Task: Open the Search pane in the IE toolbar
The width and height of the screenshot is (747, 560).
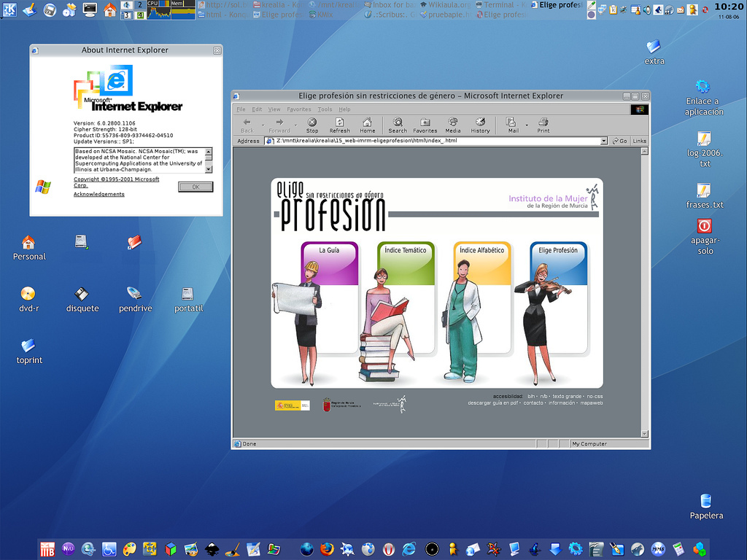Action: coord(398,125)
